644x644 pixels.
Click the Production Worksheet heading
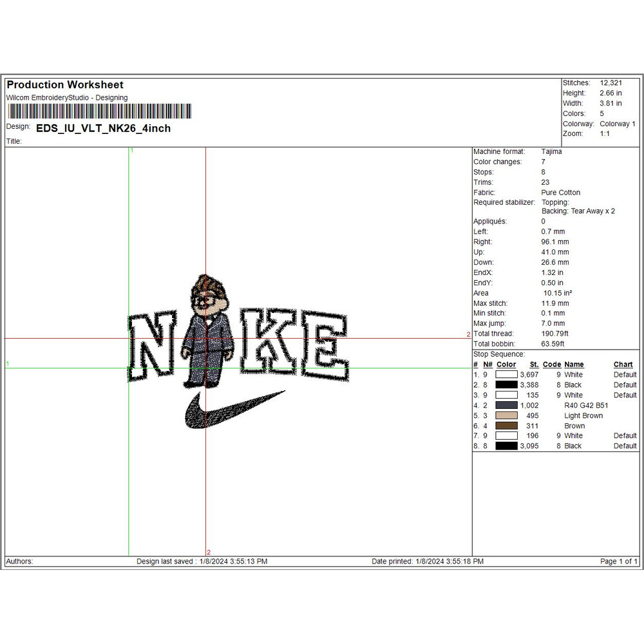coord(65,85)
